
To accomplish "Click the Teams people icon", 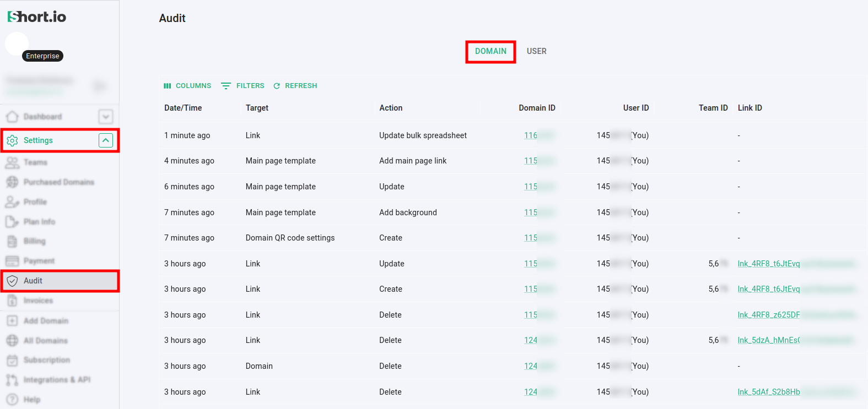I will (x=12, y=162).
